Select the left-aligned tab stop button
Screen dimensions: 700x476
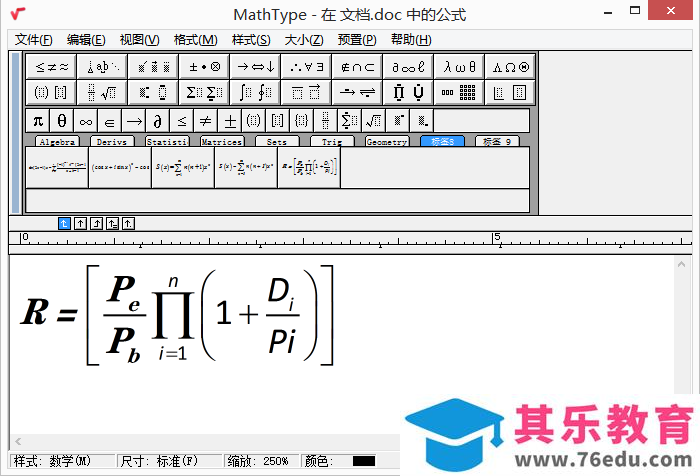point(64,223)
